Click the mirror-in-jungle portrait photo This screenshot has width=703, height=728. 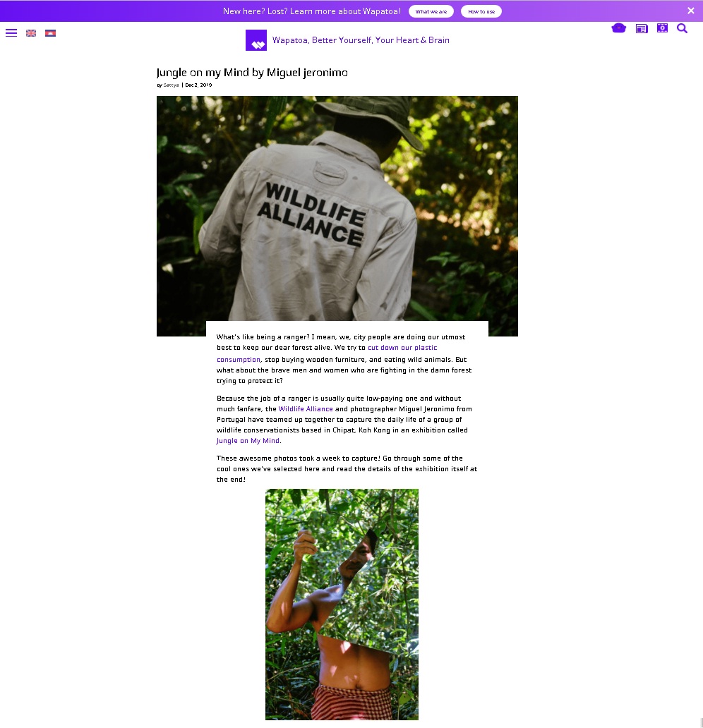click(x=342, y=605)
